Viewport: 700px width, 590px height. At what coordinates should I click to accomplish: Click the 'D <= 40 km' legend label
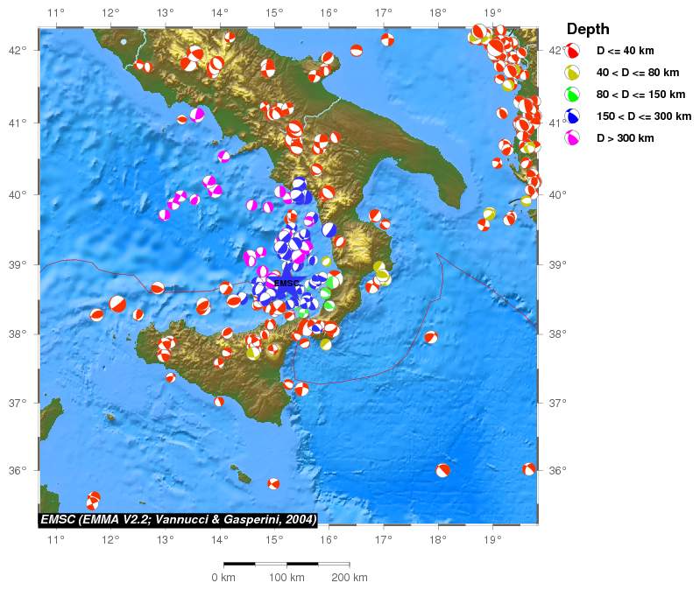pyautogui.click(x=625, y=52)
